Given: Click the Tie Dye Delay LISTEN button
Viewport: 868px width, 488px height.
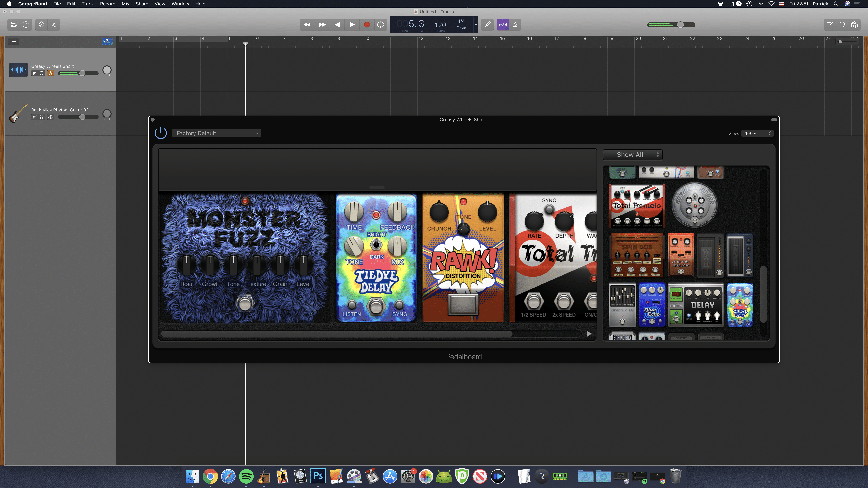Looking at the screenshot, I should [352, 305].
